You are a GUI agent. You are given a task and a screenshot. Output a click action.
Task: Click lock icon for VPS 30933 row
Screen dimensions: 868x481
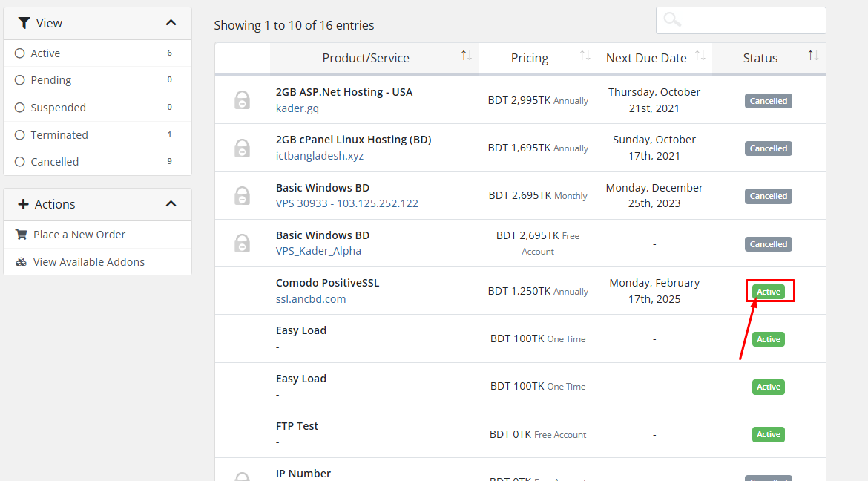point(242,195)
